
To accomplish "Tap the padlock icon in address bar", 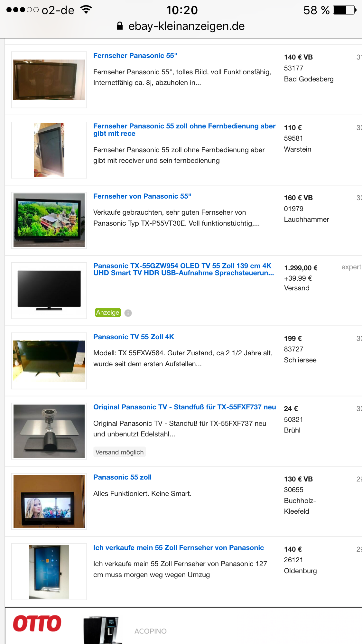I will coord(120,26).
